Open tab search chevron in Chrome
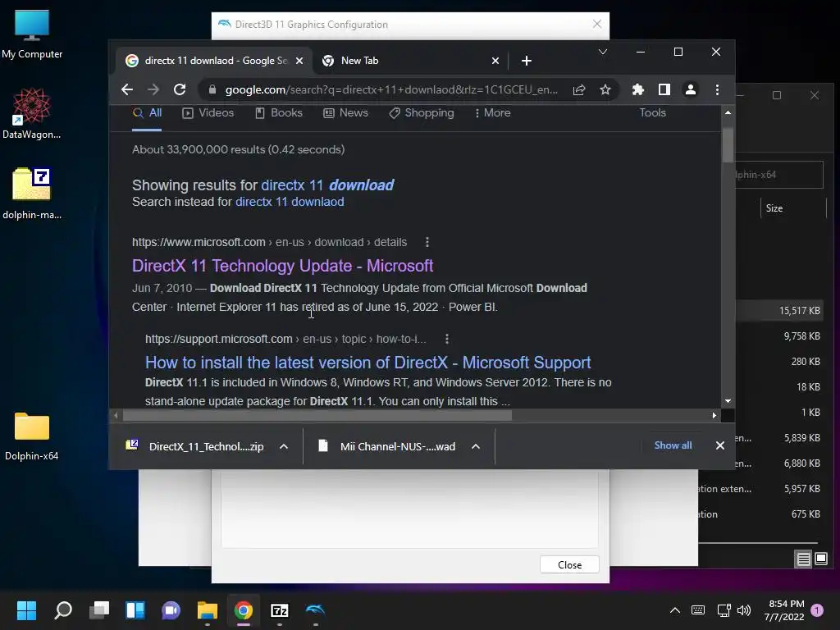 pyautogui.click(x=603, y=52)
